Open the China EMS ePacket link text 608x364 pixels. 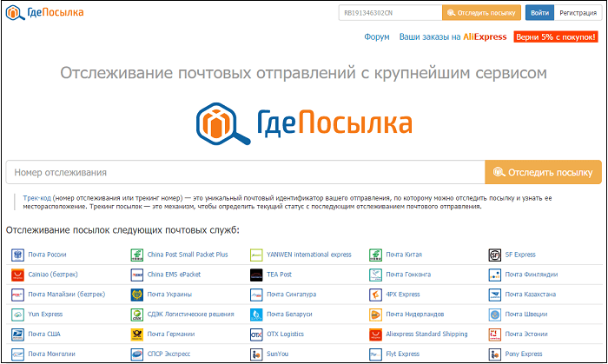click(174, 275)
